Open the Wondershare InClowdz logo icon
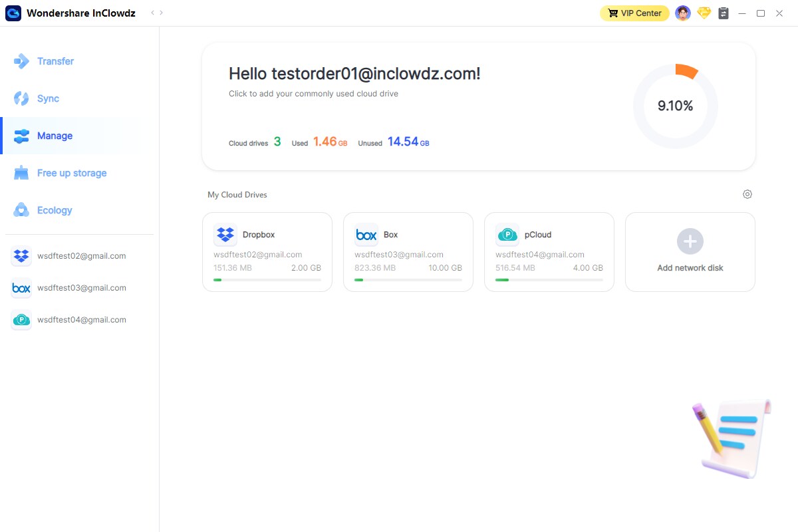Screen dimensions: 798x532 [13, 13]
